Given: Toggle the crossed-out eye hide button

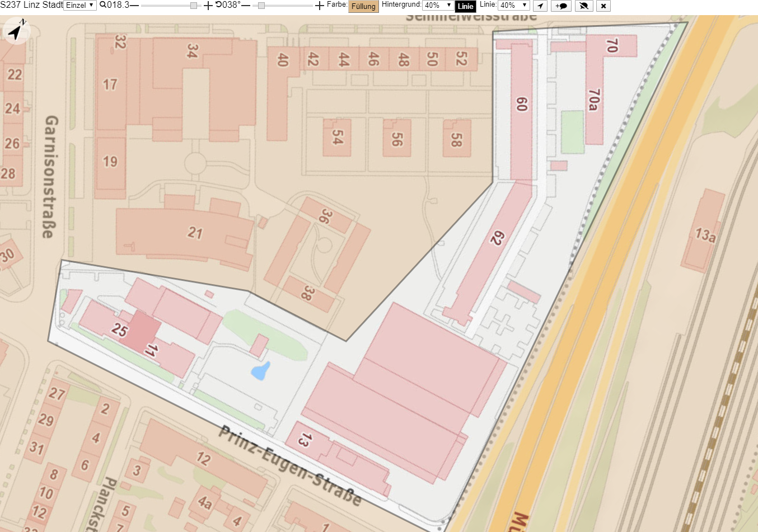Looking at the screenshot, I should [584, 6].
